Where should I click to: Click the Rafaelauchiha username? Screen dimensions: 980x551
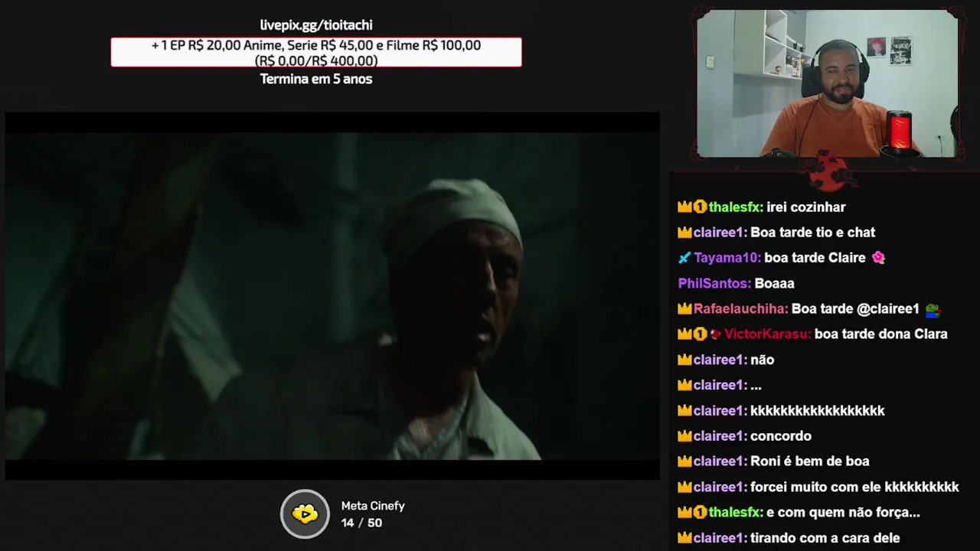click(x=741, y=309)
